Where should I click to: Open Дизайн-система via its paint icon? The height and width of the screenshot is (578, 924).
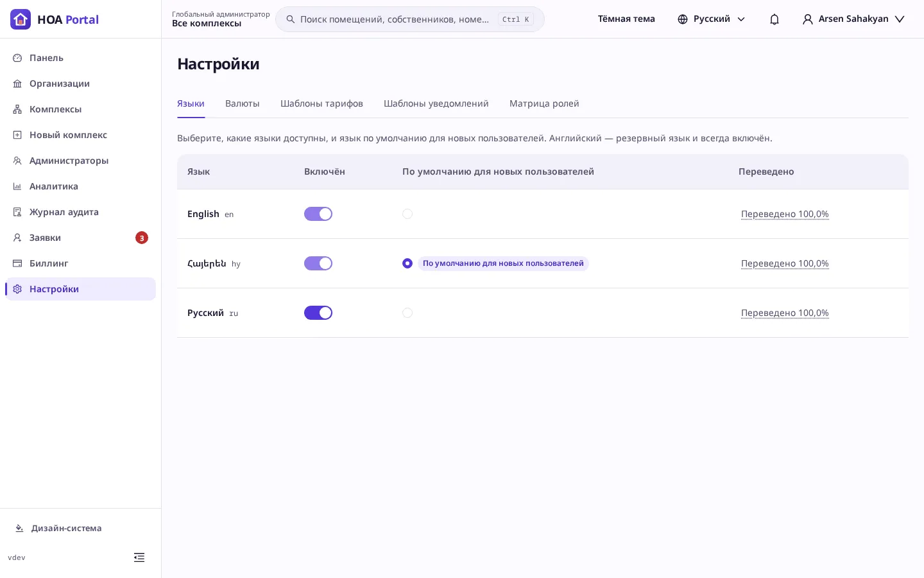pos(19,528)
